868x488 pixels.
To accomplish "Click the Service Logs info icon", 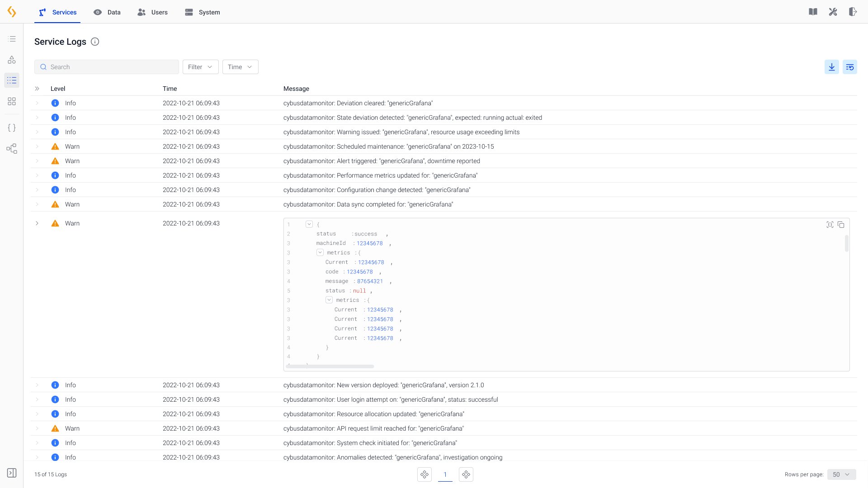I will 95,42.
